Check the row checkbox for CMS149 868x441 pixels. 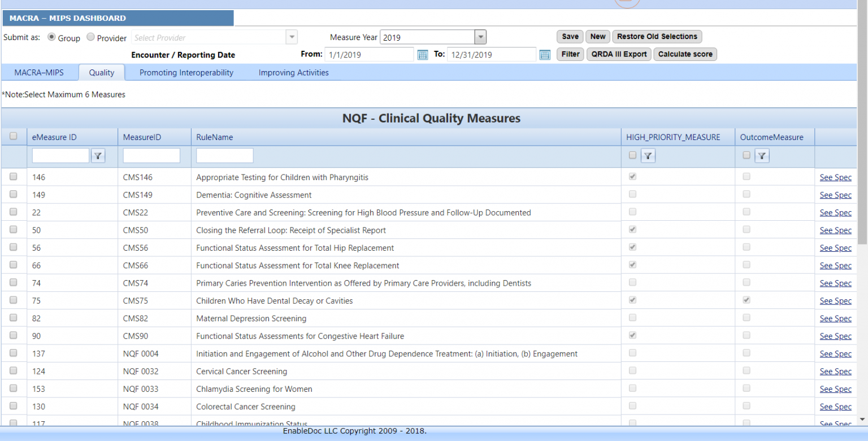(14, 194)
